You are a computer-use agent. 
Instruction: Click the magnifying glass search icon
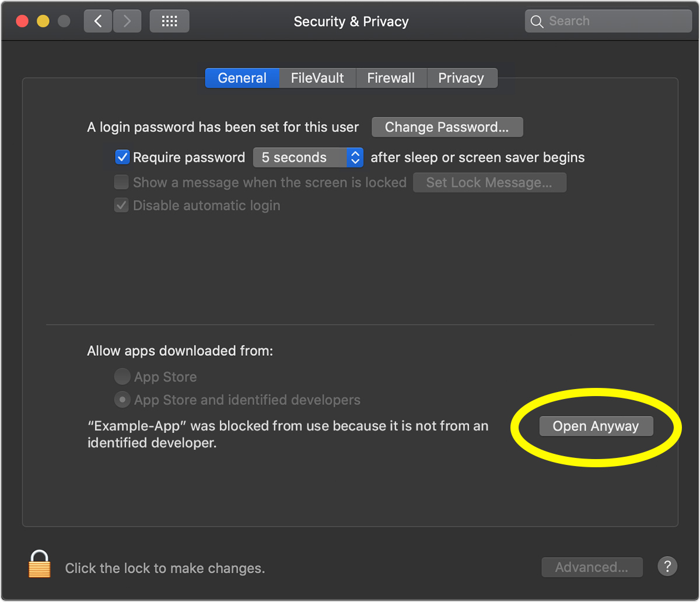[537, 22]
